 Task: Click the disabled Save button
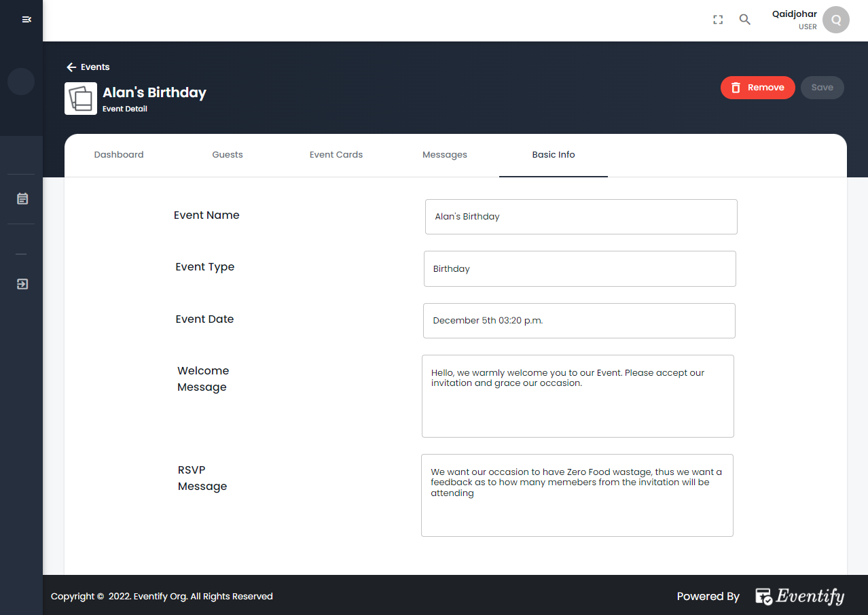(x=822, y=87)
